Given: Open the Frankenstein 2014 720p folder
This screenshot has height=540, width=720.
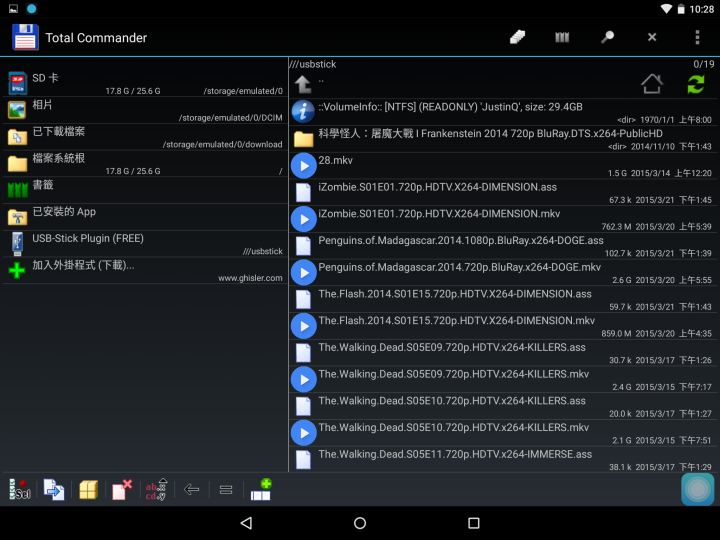Looking at the screenshot, I should click(x=503, y=139).
